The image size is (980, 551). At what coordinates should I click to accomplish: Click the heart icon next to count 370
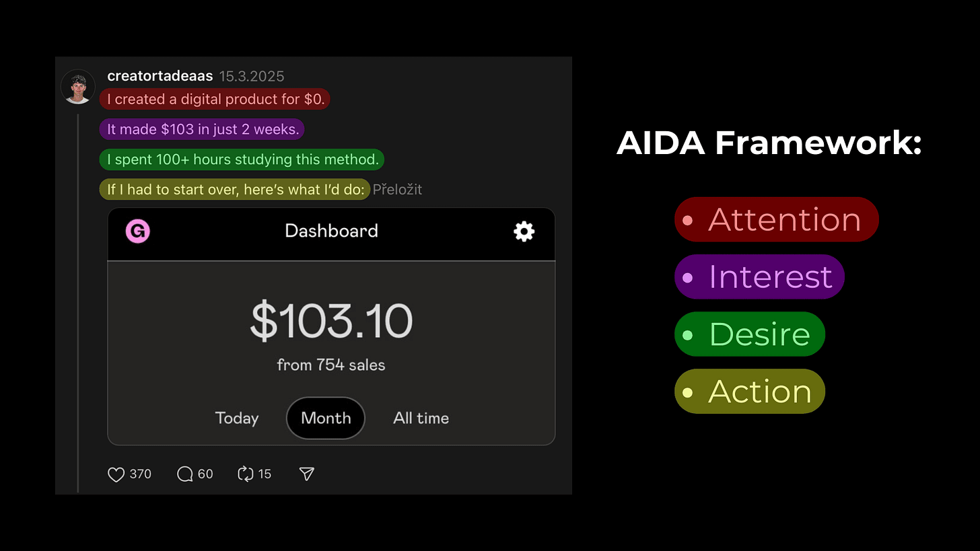pyautogui.click(x=116, y=474)
